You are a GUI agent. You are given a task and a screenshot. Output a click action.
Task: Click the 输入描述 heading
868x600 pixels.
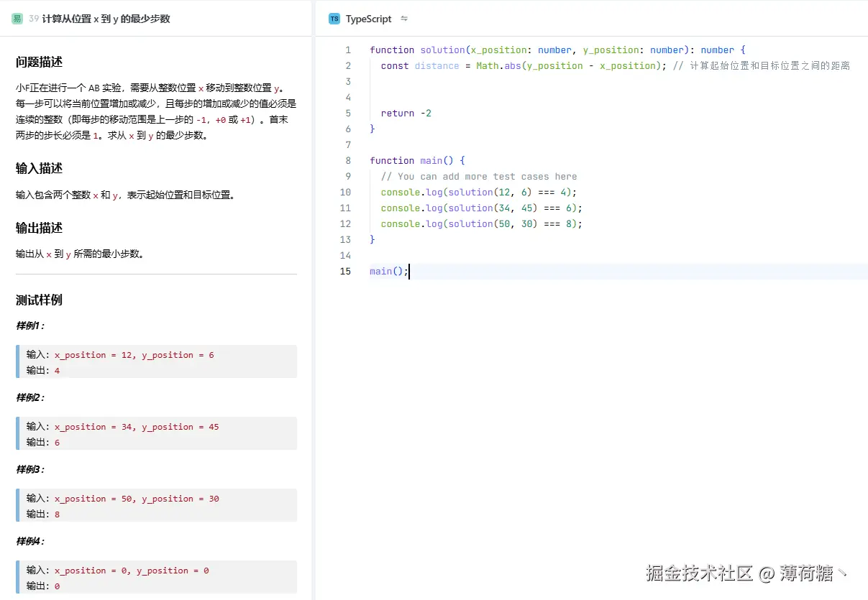39,168
